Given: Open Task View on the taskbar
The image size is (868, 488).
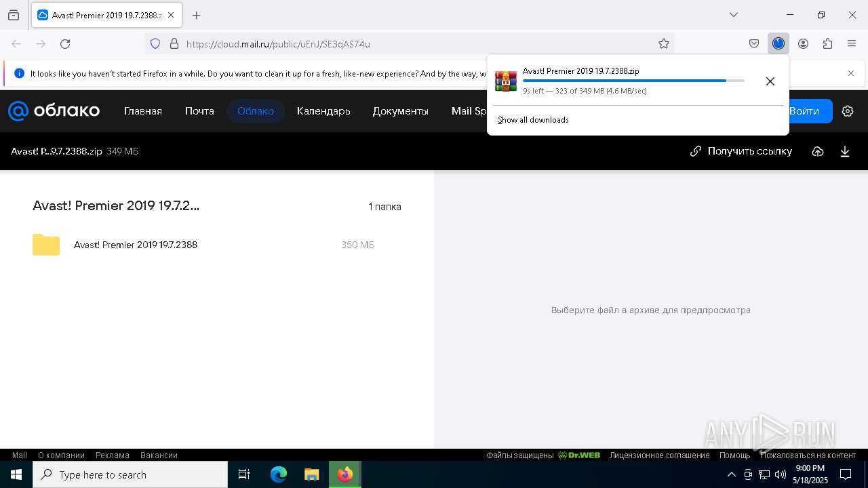Looking at the screenshot, I should tap(244, 474).
